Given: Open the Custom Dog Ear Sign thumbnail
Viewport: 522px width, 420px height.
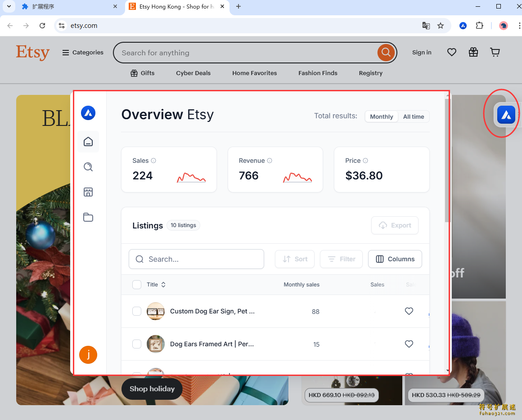Looking at the screenshot, I should click(x=156, y=311).
